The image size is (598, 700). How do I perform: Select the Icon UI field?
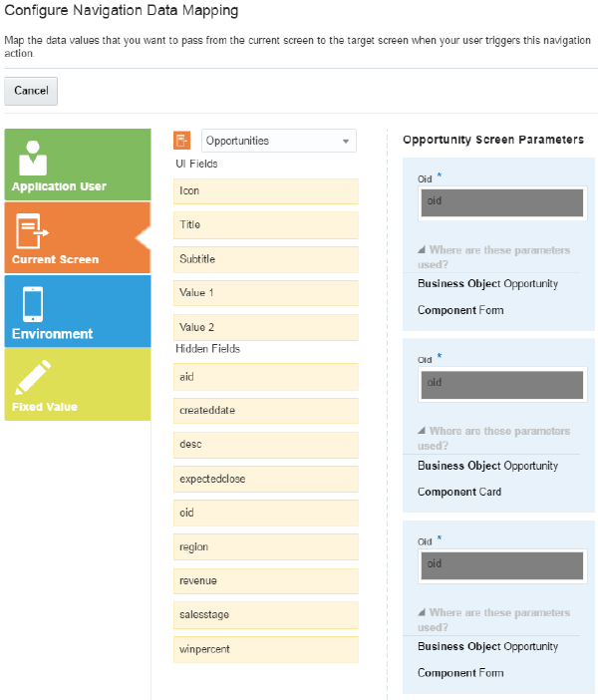pyautogui.click(x=265, y=191)
